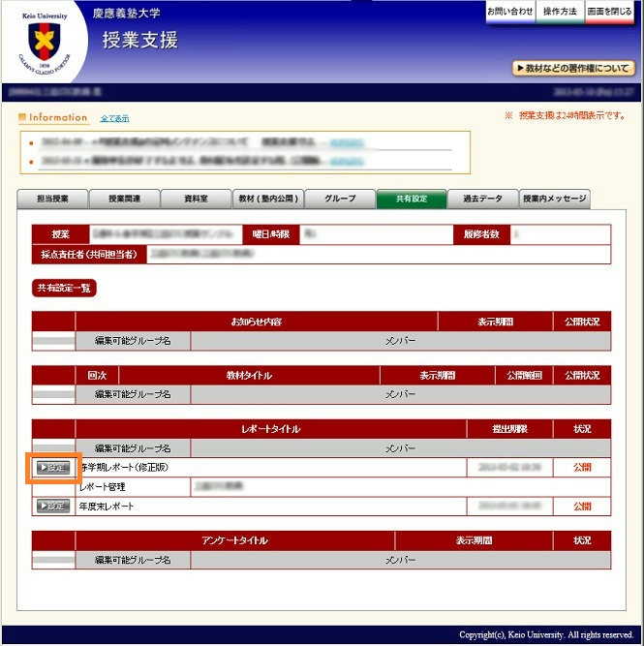Open the お問い合わせ contact button
Image resolution: width=644 pixels, height=646 pixels.
coord(508,12)
